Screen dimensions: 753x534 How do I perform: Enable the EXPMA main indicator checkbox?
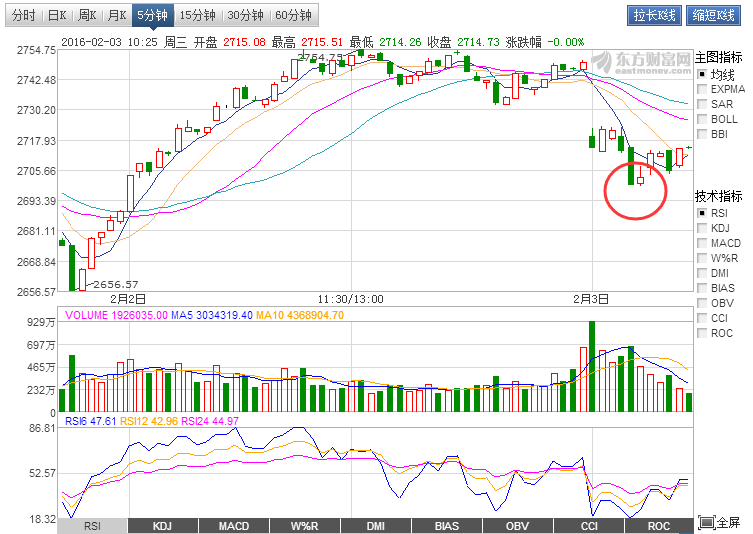coord(702,89)
